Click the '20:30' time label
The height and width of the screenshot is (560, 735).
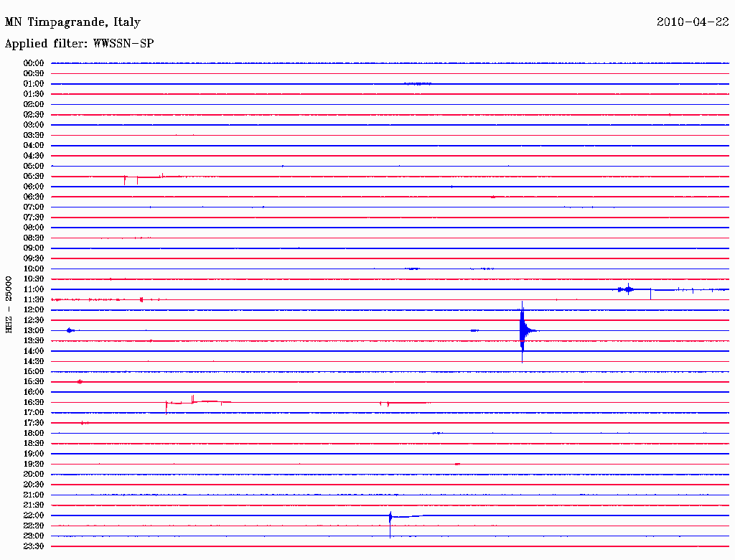[34, 485]
